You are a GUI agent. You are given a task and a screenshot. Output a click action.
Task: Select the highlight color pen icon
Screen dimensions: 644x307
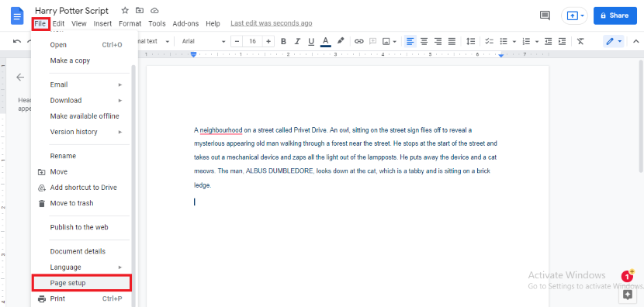tap(340, 41)
